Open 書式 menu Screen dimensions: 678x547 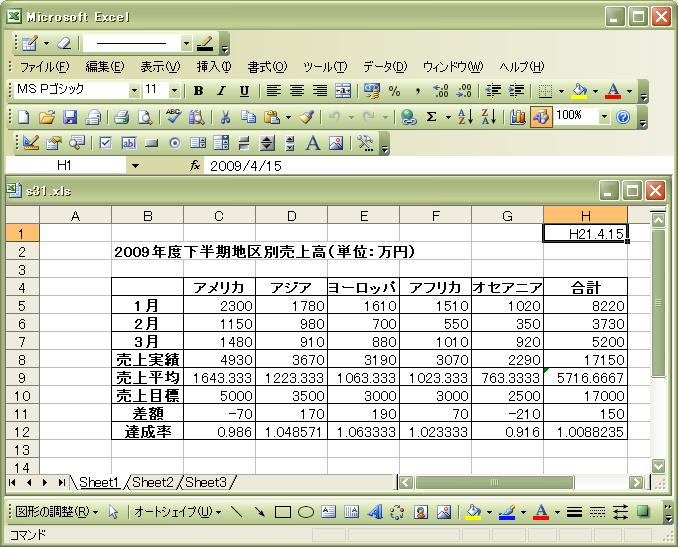point(267,67)
